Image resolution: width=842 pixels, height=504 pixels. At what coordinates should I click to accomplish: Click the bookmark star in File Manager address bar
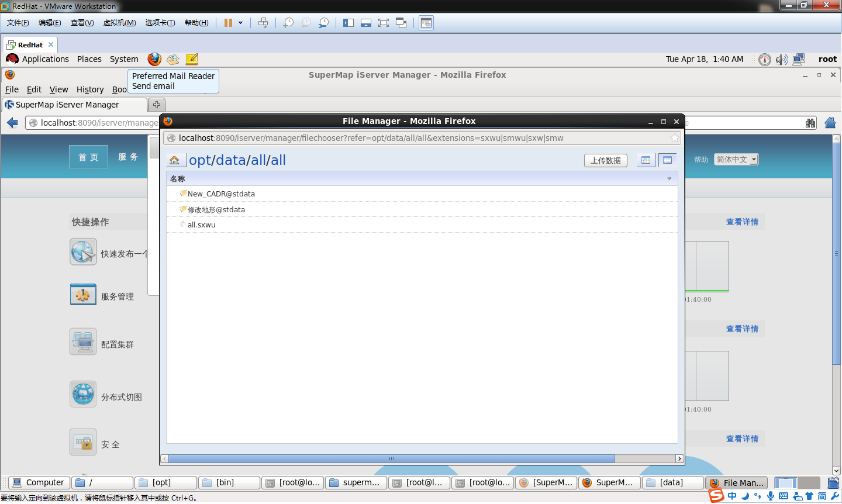click(x=675, y=138)
